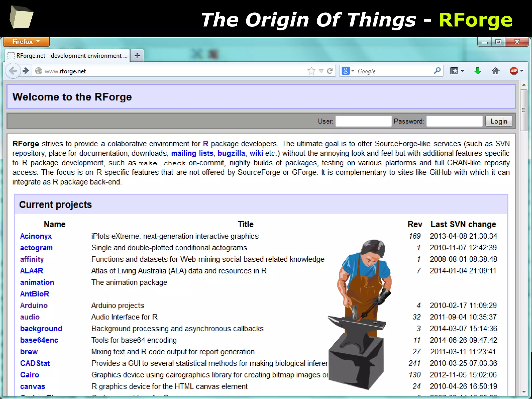Open the downloads green arrow icon
The image size is (532, 399).
(x=477, y=71)
